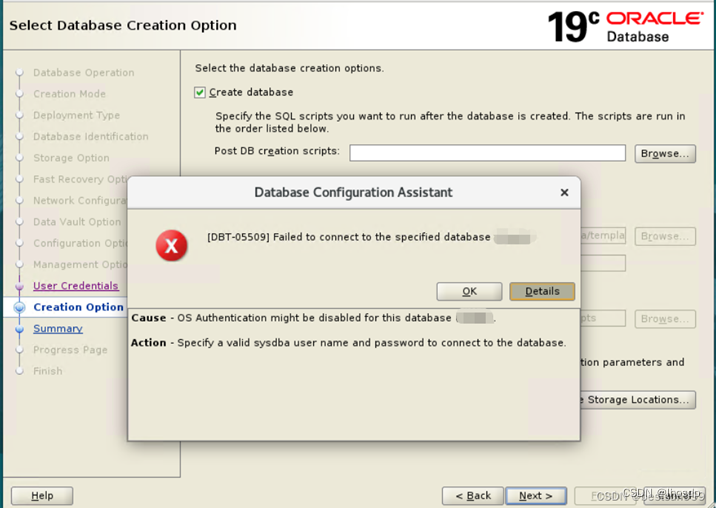This screenshot has width=716, height=508.
Task: Click the Help button
Action: tap(42, 496)
